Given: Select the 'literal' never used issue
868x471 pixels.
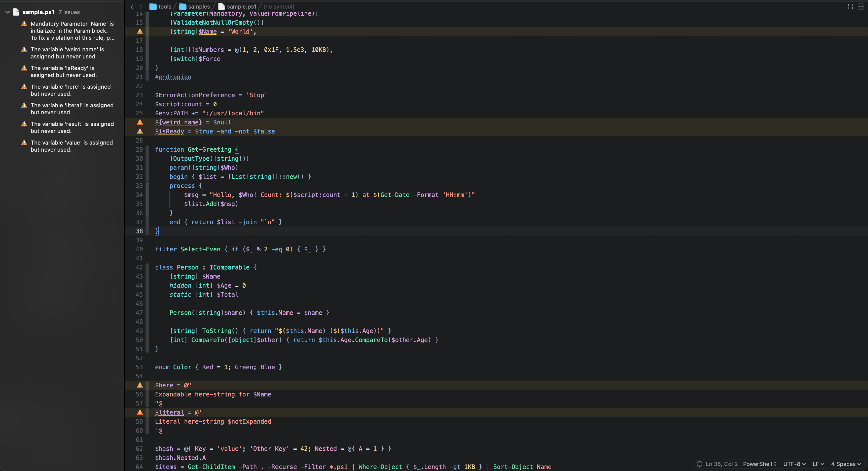Looking at the screenshot, I should point(67,109).
